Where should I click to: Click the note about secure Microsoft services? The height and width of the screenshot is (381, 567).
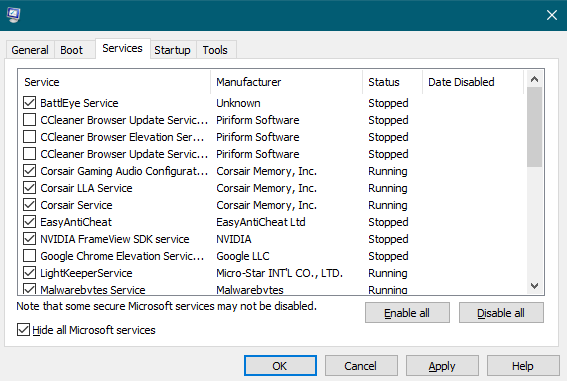point(166,306)
